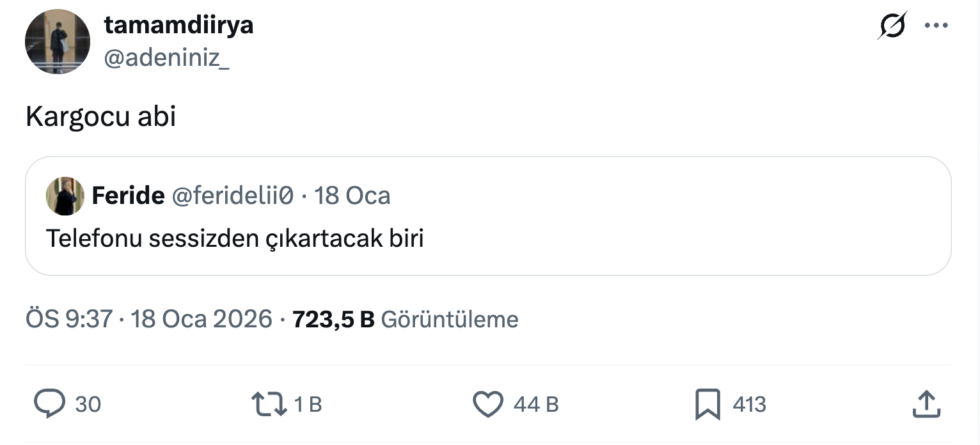The width and height of the screenshot is (980, 445).
Task: Select the 413 bookmark count
Action: click(749, 403)
